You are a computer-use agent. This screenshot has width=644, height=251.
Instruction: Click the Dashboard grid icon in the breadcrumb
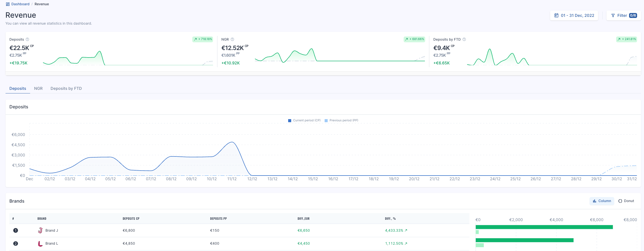8,4
